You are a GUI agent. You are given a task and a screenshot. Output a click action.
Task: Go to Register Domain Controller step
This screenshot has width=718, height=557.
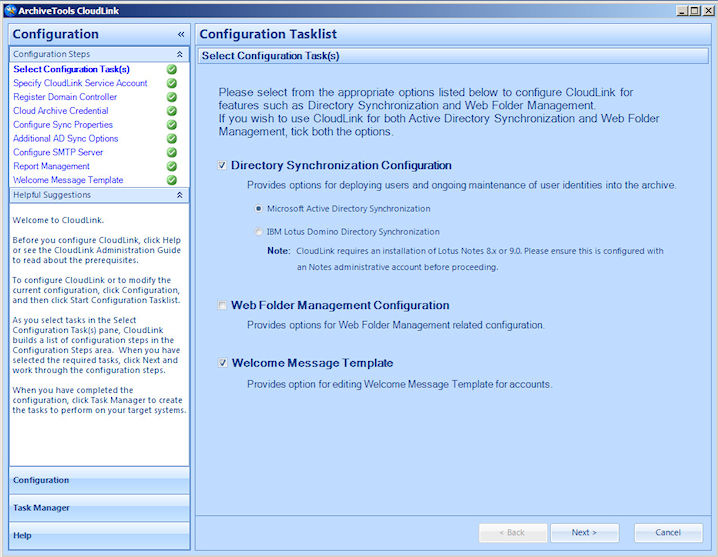(65, 97)
